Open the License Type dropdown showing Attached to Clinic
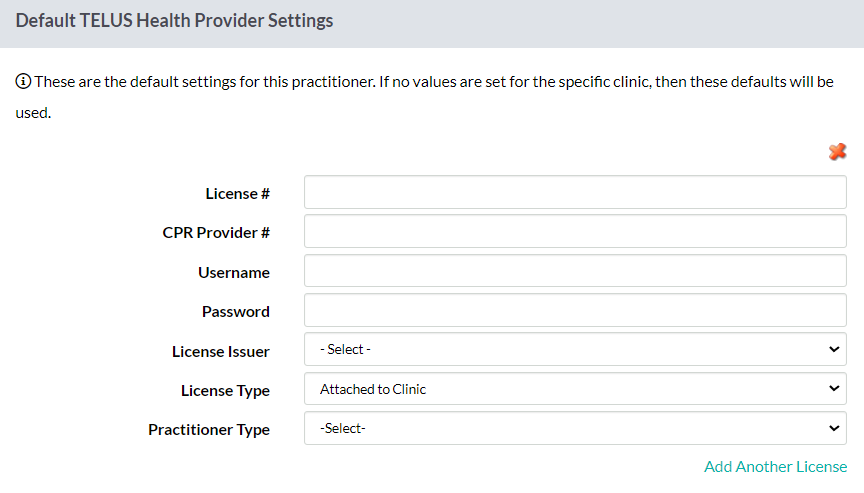The width and height of the screenshot is (864, 493). coord(575,389)
